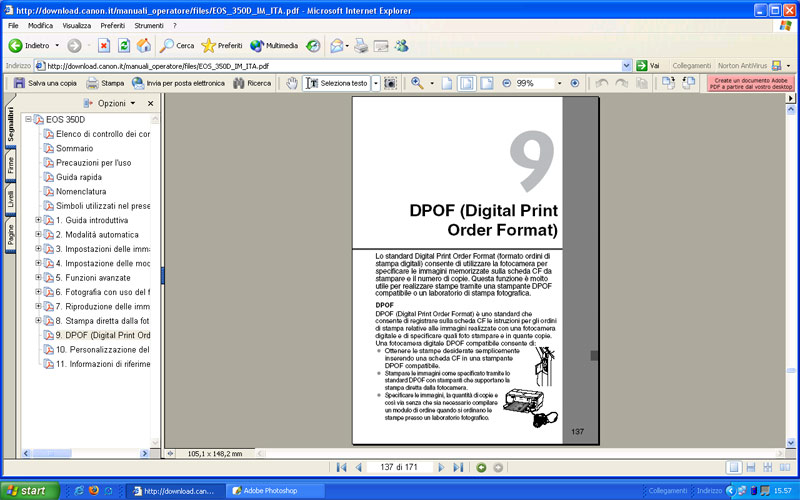Click the Windows start button

[29, 491]
